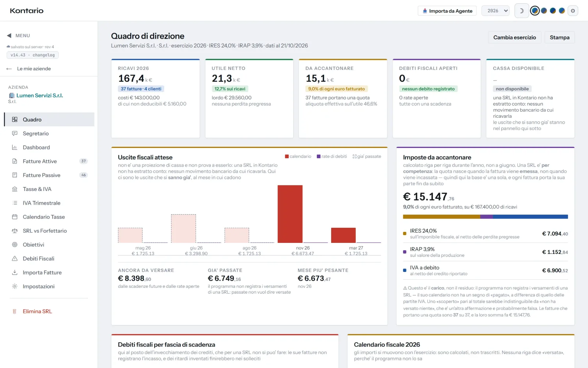Toggle the rate di debiti legend series
This screenshot has width=588, height=368.
332,156
